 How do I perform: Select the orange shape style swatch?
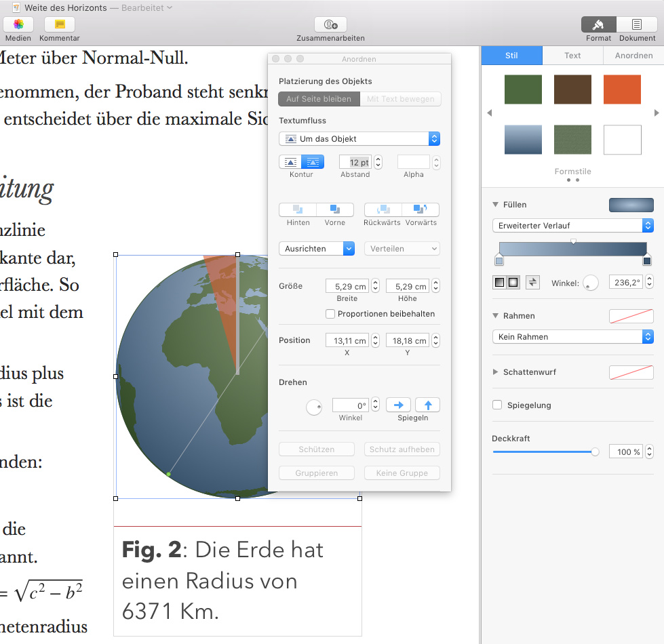(622, 89)
